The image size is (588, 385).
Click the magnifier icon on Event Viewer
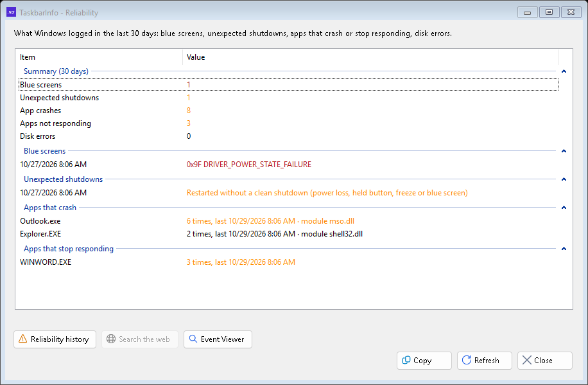coord(193,339)
